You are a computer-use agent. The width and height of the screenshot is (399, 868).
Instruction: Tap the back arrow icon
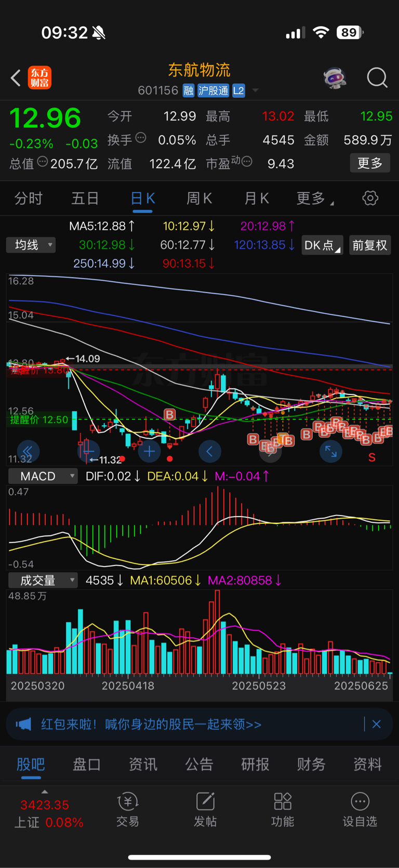click(x=16, y=78)
